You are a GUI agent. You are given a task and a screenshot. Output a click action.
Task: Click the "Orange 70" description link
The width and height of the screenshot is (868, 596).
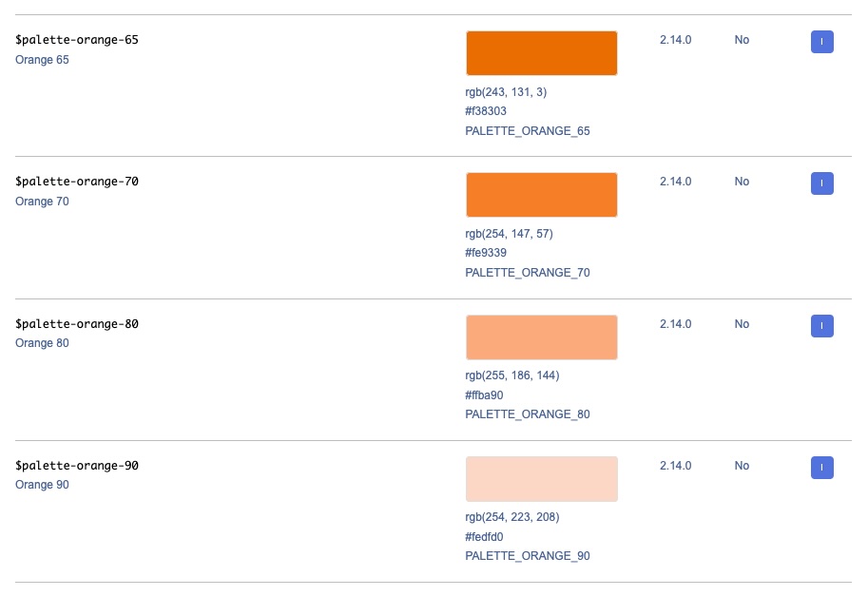42,202
